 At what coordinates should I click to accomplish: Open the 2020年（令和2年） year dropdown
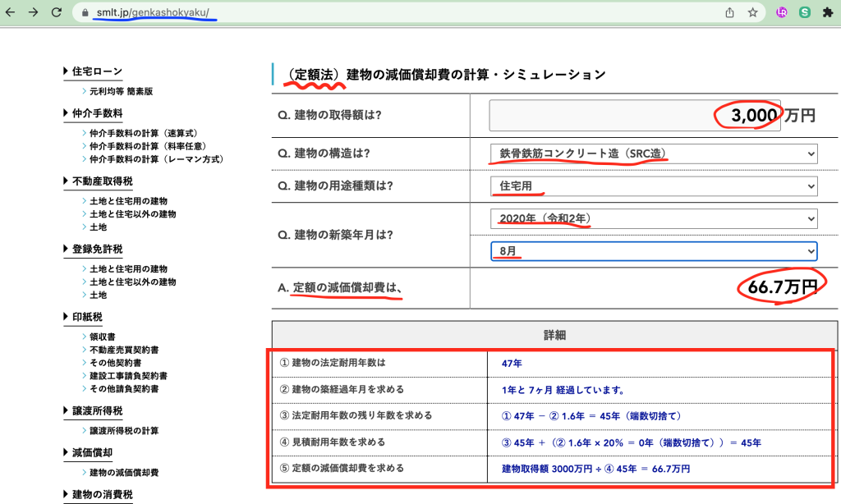click(654, 218)
